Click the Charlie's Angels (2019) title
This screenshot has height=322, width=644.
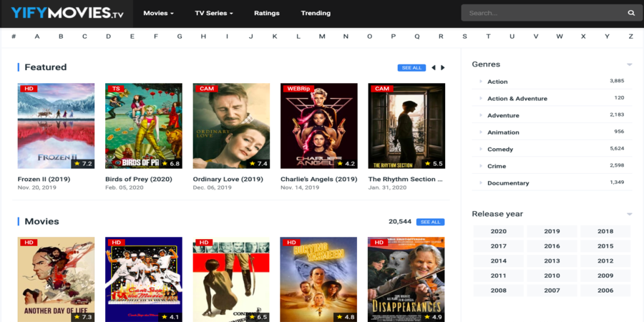coord(318,180)
